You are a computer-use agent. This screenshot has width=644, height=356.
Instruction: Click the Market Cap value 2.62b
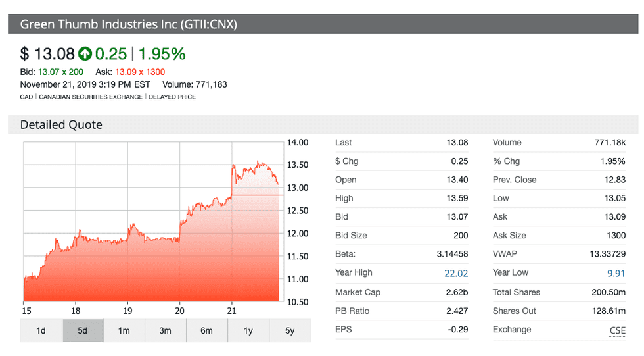coord(457,292)
